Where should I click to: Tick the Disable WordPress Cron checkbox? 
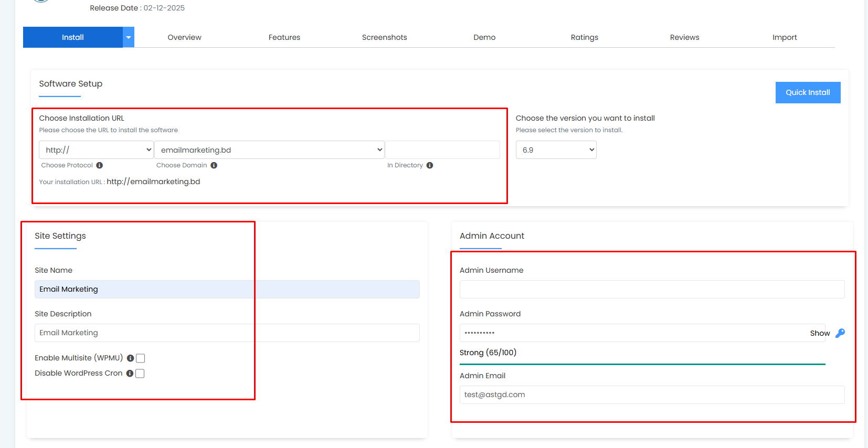140,374
